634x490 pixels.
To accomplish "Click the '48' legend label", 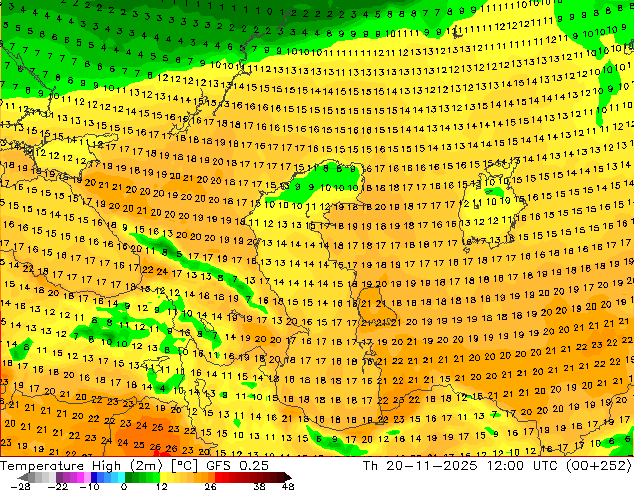I will click(x=288, y=486).
